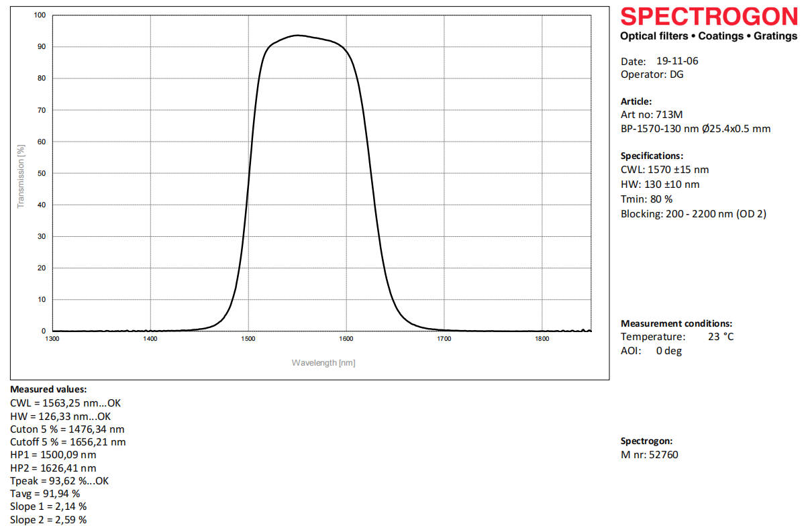The height and width of the screenshot is (532, 808).
Task: Click the 1500 tick label on x-axis
Action: (248, 339)
